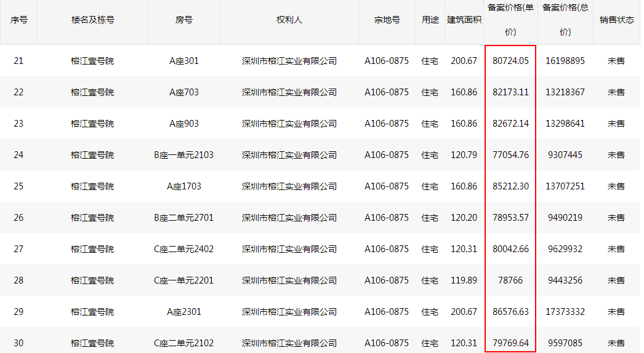Image resolution: width=644 pixels, height=353 pixels.
Task: Click total price 17373332
Action: point(565,312)
